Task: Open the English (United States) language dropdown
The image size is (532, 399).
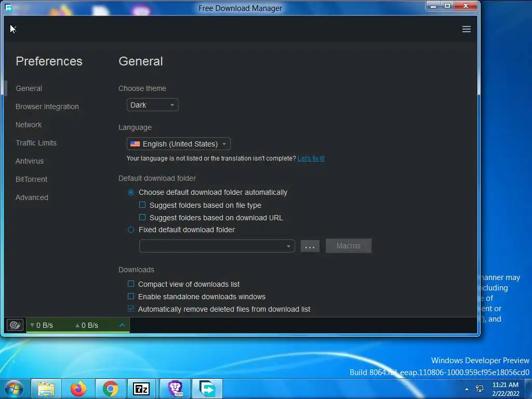Action: click(x=179, y=144)
